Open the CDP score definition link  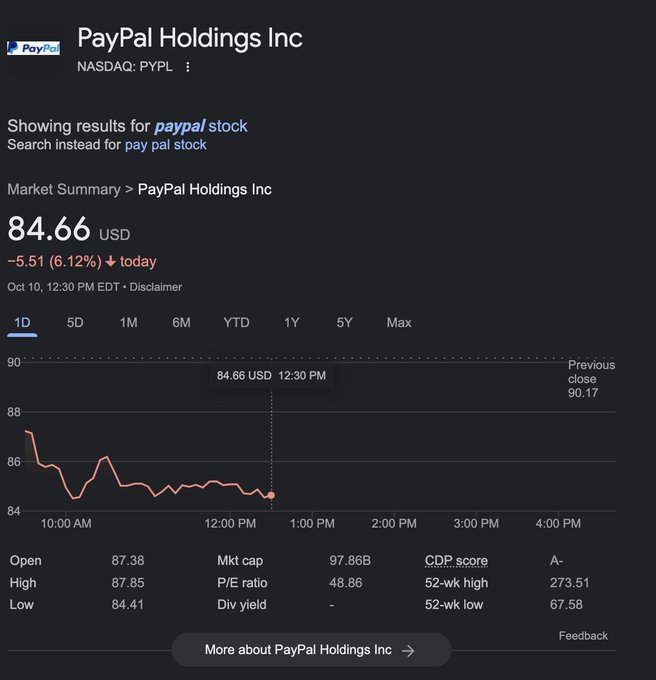click(456, 561)
